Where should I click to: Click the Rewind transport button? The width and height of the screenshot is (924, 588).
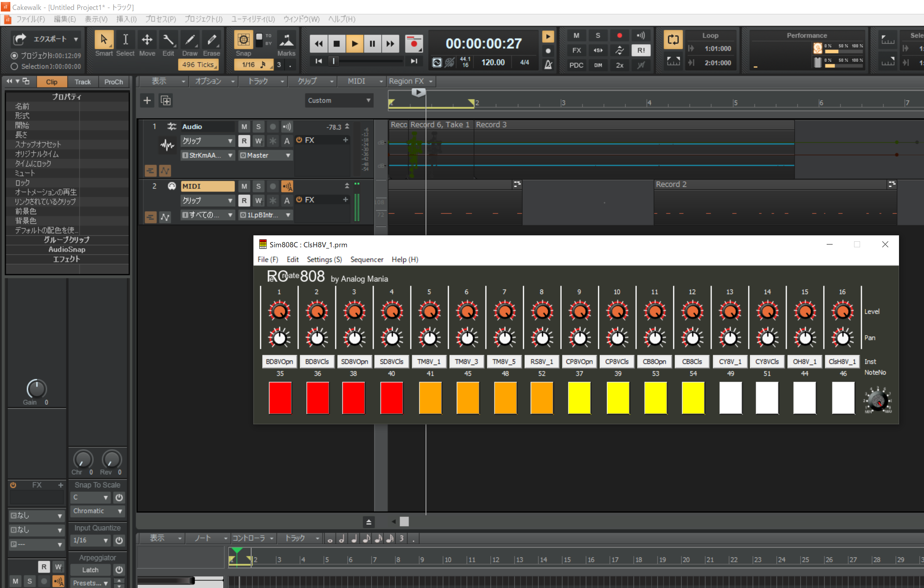point(319,44)
